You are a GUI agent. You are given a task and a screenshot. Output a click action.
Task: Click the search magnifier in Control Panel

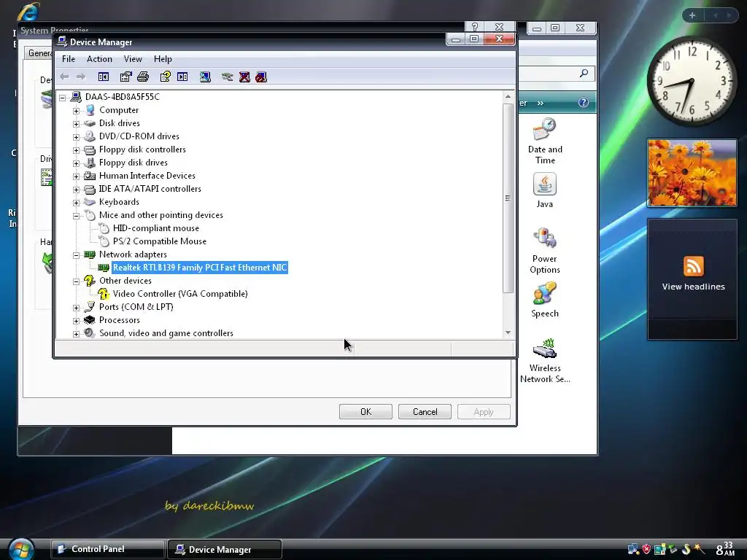coord(584,74)
